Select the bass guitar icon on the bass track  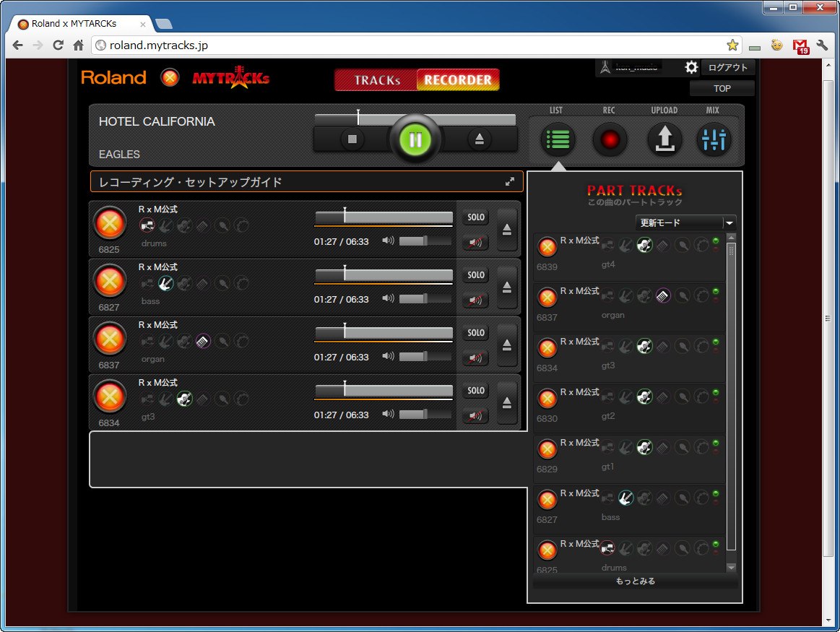[x=165, y=283]
